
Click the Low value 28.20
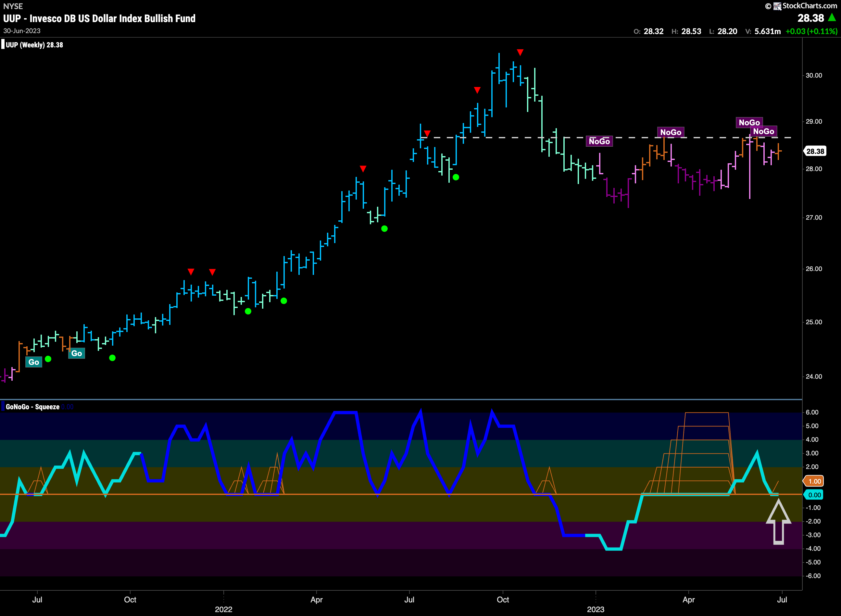click(x=727, y=31)
